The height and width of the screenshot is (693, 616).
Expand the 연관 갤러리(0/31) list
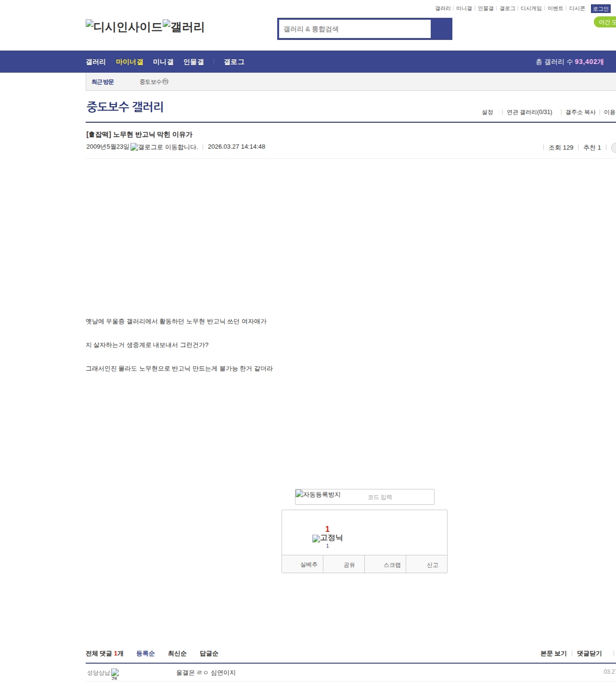529,112
